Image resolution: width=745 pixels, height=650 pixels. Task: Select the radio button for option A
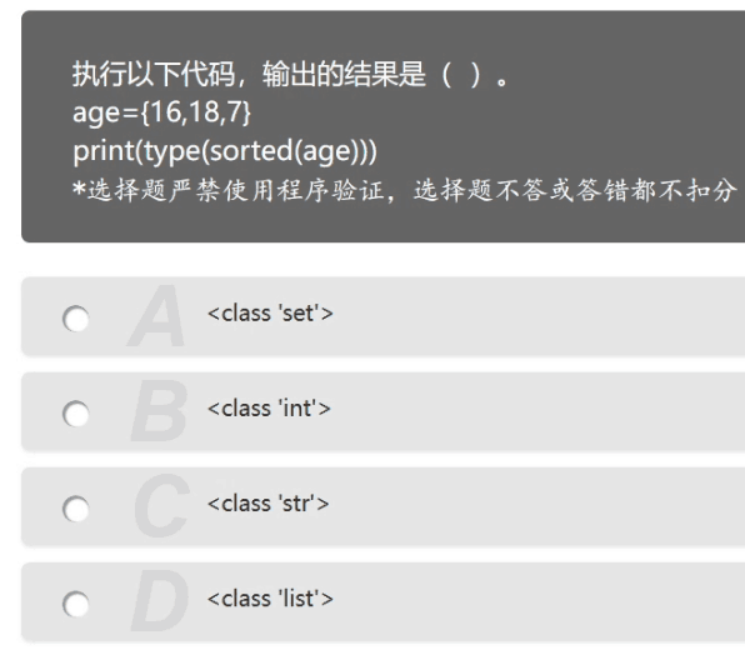point(76,319)
